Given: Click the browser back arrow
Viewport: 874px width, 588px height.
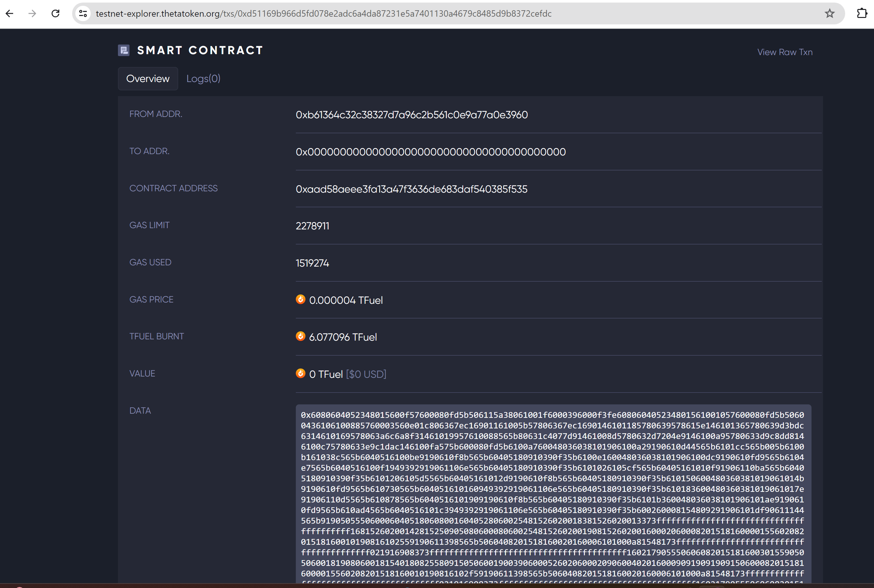Looking at the screenshot, I should click(x=10, y=13).
